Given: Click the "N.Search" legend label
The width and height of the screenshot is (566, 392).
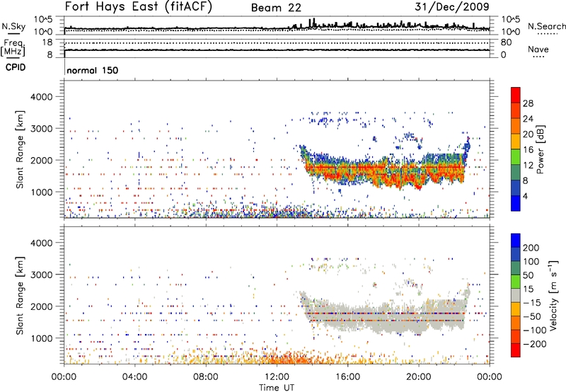Looking at the screenshot, I should coord(546,26).
